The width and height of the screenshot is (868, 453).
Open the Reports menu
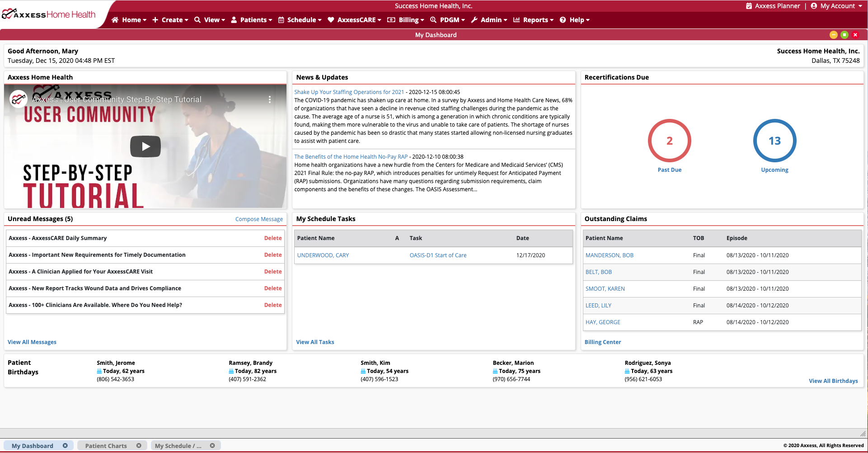533,20
